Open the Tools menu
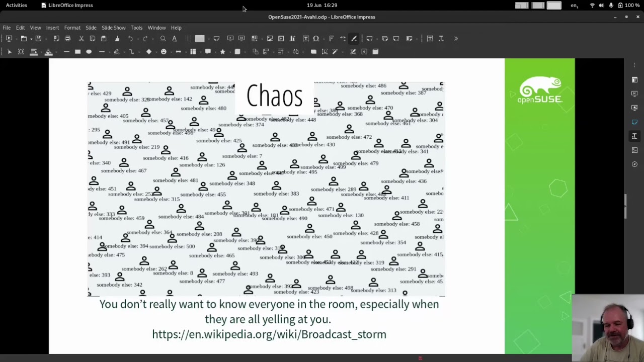 pos(136,28)
